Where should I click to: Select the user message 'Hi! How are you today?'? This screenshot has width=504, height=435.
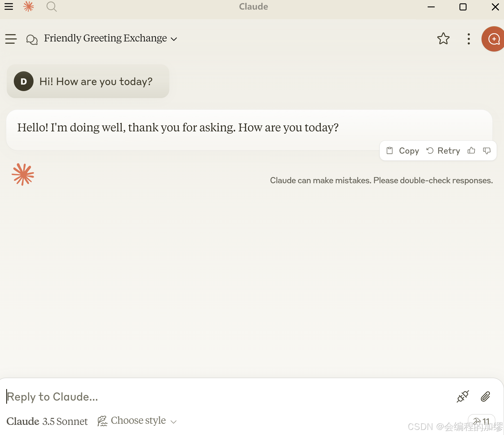tap(96, 81)
